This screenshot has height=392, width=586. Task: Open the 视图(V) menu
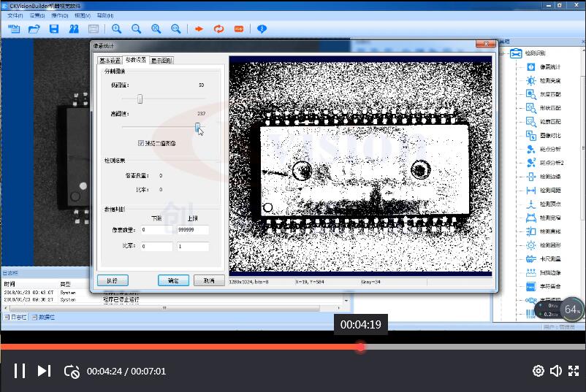point(83,15)
